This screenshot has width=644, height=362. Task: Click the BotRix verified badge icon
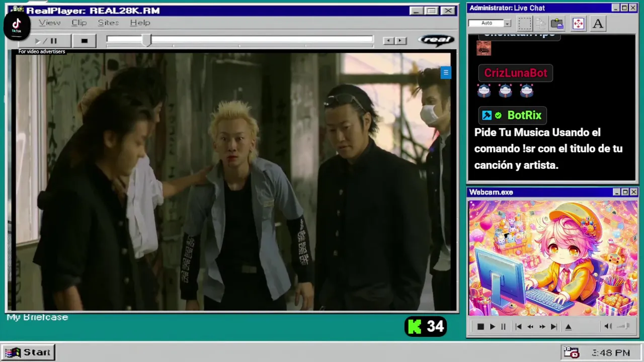[x=498, y=116]
